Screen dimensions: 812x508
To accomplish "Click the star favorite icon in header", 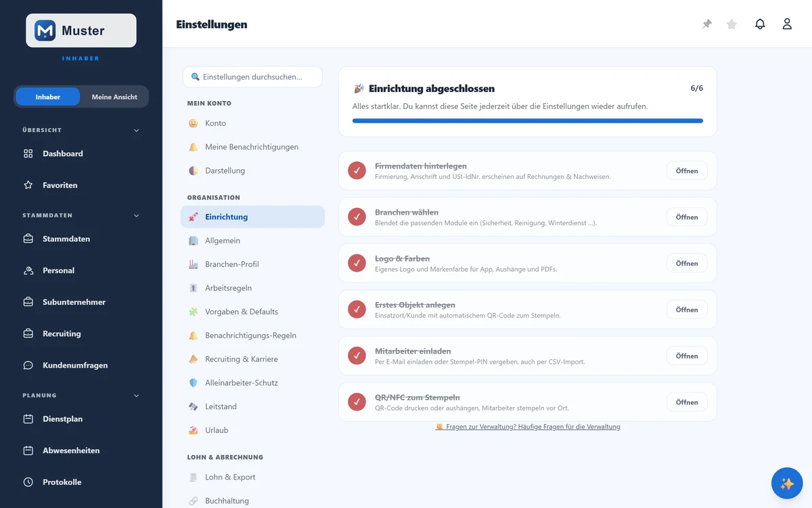I will pyautogui.click(x=731, y=24).
